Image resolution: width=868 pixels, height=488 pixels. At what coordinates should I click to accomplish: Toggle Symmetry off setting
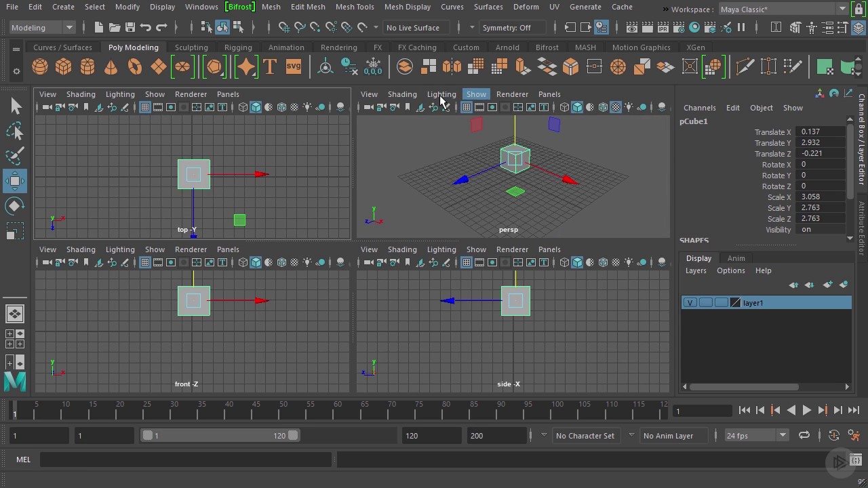click(x=513, y=27)
